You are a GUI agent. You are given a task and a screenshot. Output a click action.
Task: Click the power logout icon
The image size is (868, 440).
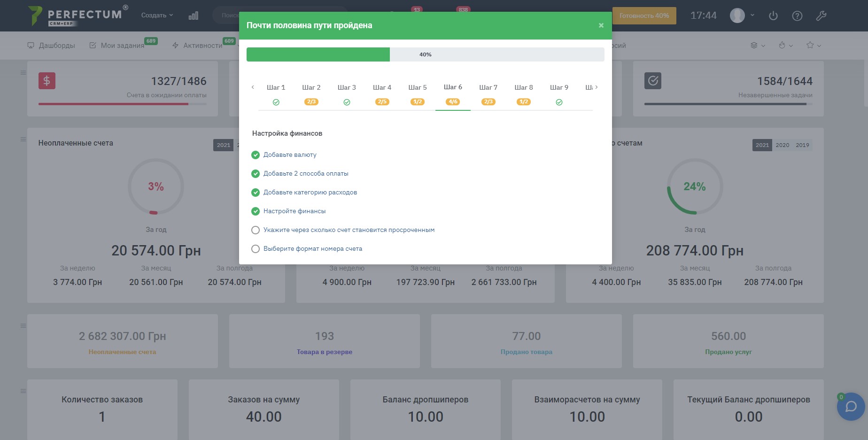point(773,15)
